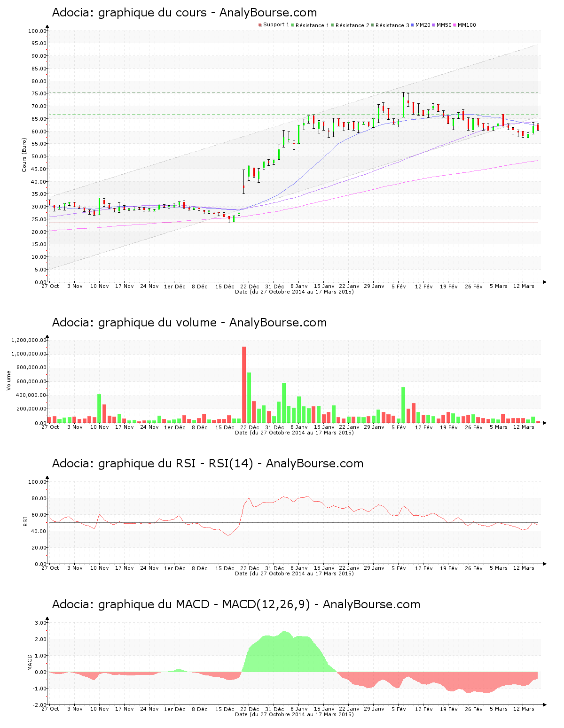Select the Résistance 3 legend label
The height and width of the screenshot is (728, 564).
click(x=392, y=25)
